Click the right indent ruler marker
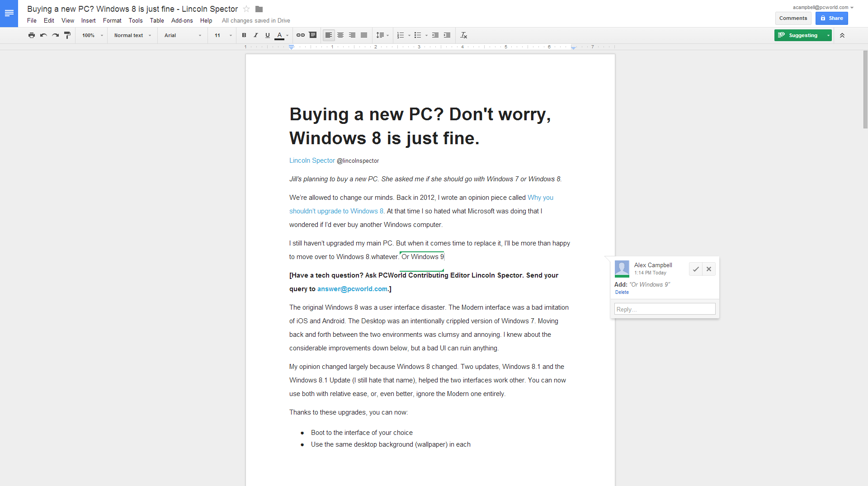 pyautogui.click(x=573, y=47)
